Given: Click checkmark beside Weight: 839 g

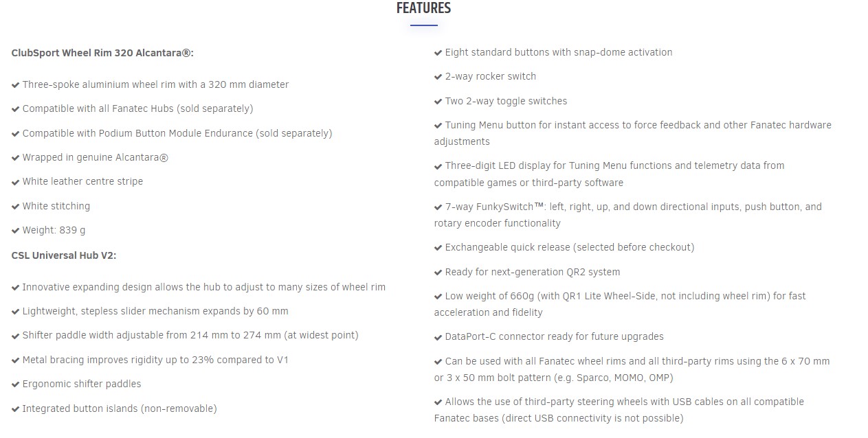Looking at the screenshot, I should [x=16, y=231].
